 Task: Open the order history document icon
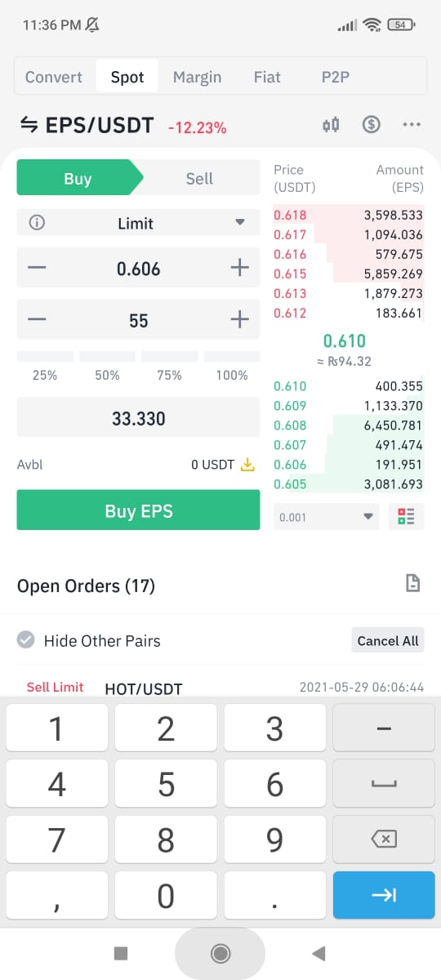click(x=413, y=583)
